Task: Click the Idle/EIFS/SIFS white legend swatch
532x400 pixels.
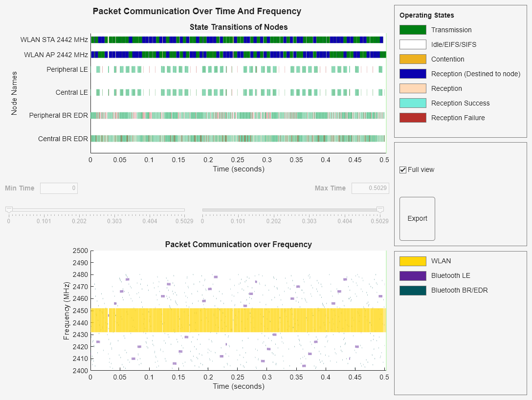Action: (x=414, y=44)
